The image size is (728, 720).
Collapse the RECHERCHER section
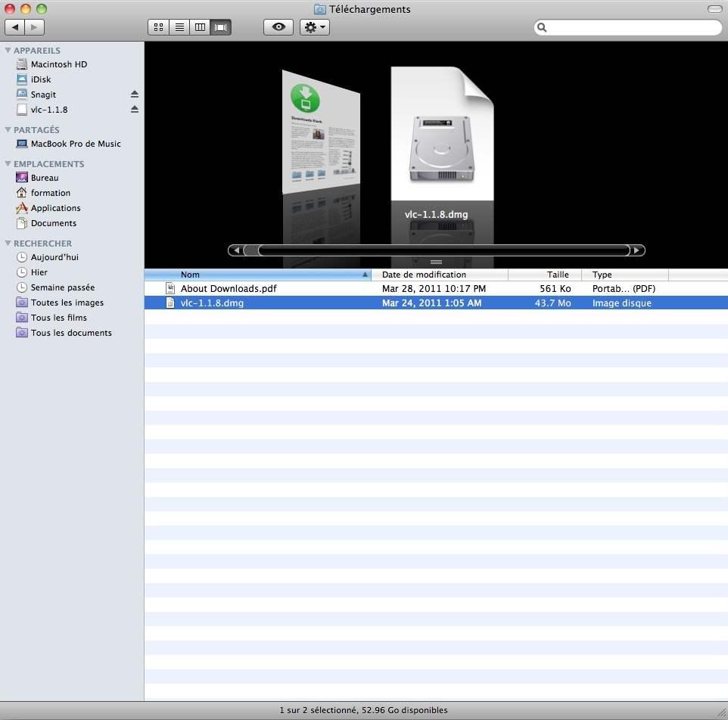pos(8,243)
